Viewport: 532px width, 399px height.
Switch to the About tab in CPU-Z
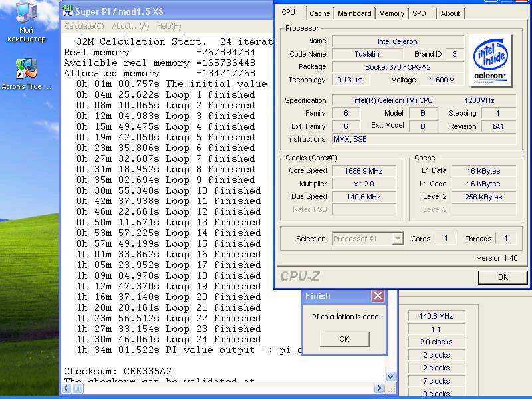(450, 13)
